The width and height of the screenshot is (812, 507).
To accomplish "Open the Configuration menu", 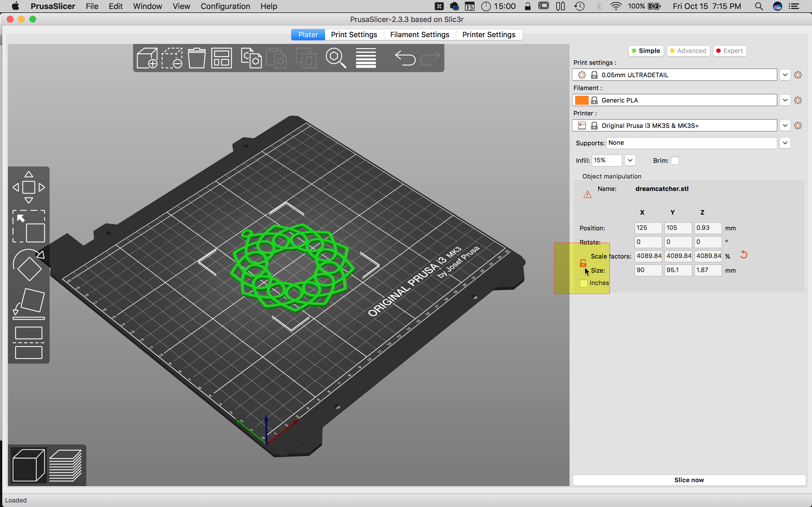I will 225,6.
